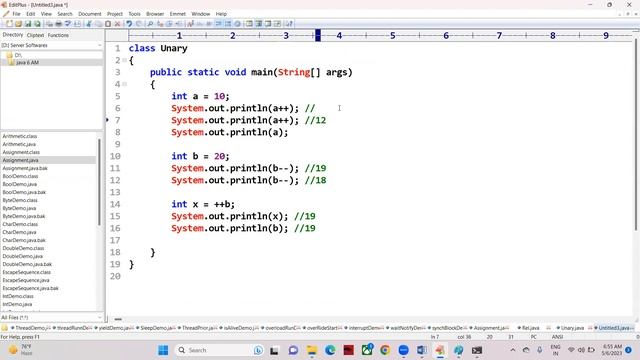Open Microsoft Word from the taskbar
The width and height of the screenshot is (640, 360).
point(422,350)
